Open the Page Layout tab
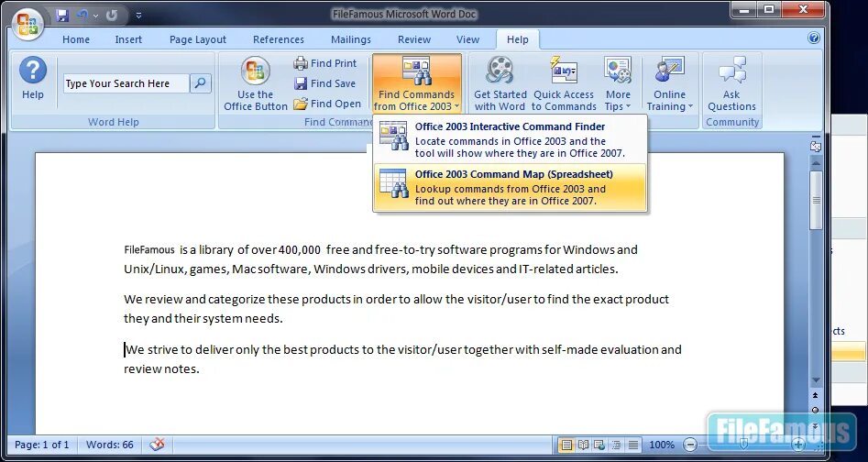 [x=198, y=39]
